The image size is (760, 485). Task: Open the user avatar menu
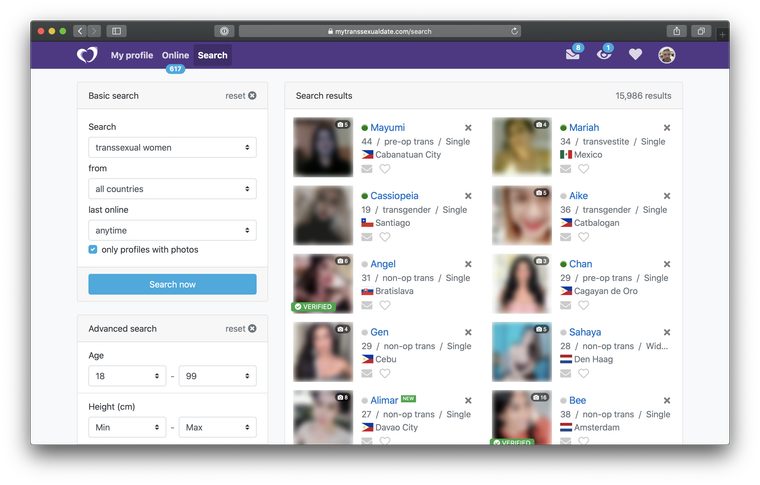click(666, 55)
